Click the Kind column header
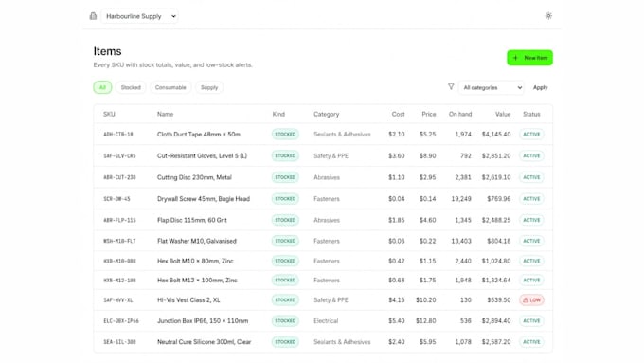The height and width of the screenshot is (363, 644). (278, 114)
